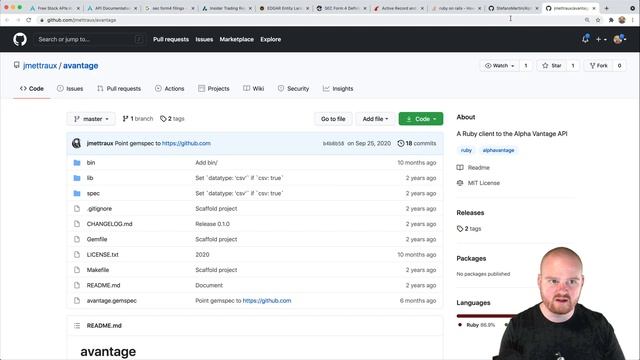Click the avantage.gemspec file icon
This screenshot has height=360, width=640.
pos(77,301)
